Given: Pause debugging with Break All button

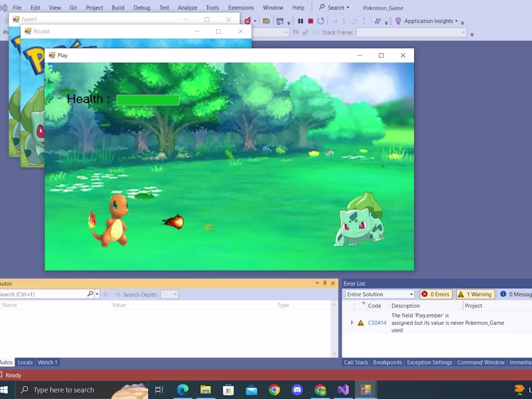Looking at the screenshot, I should (300, 21).
